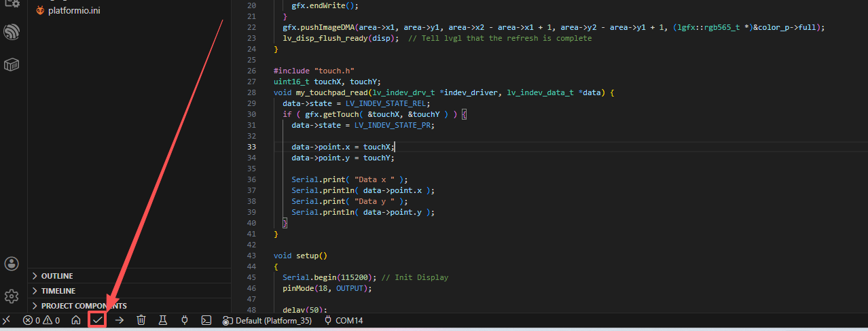Open the Manage settings gear

pos(12,296)
